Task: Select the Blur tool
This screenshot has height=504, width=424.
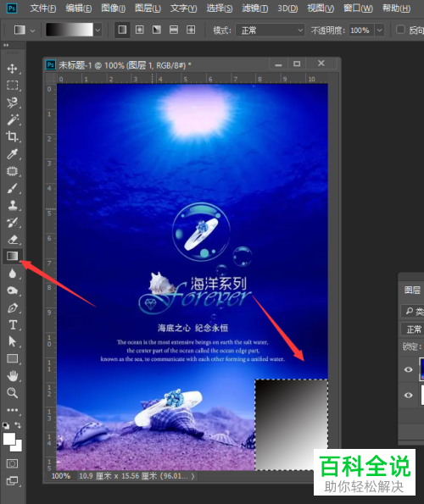Action: 12,274
